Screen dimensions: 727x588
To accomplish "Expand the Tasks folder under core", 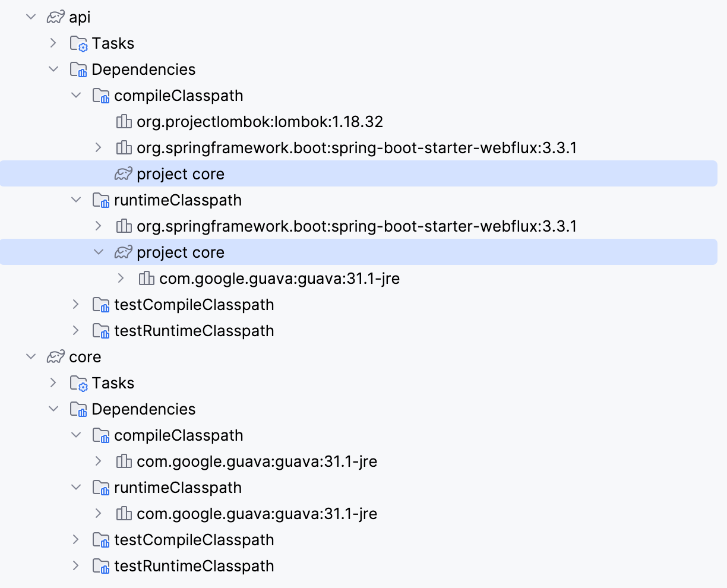I will pos(53,383).
